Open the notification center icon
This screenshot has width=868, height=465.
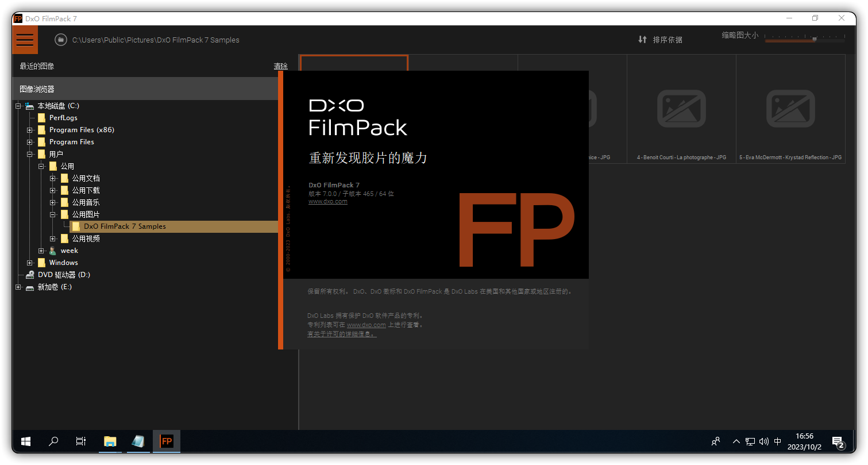(x=839, y=441)
